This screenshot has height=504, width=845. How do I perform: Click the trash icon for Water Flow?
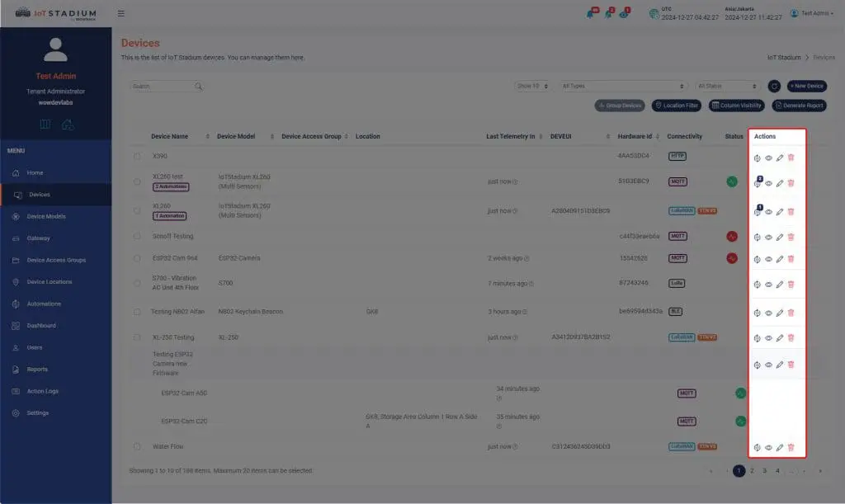(791, 448)
